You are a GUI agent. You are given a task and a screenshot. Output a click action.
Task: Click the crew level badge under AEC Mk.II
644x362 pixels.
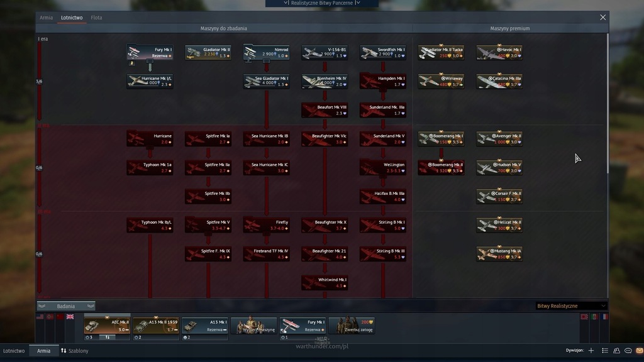click(x=89, y=337)
